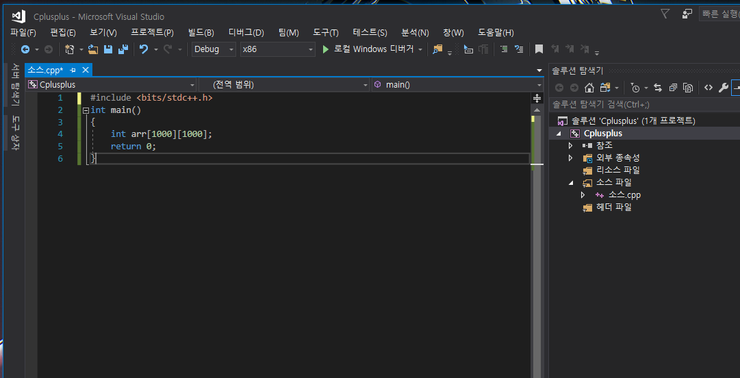Open the 도움말(H) menu
740x378 pixels.
(x=496, y=33)
